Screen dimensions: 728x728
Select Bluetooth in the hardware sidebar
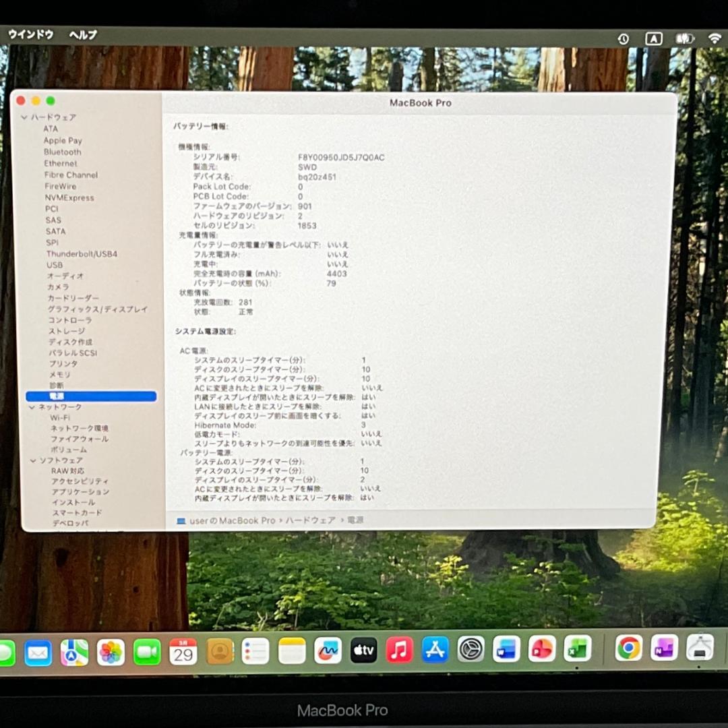pos(62,152)
